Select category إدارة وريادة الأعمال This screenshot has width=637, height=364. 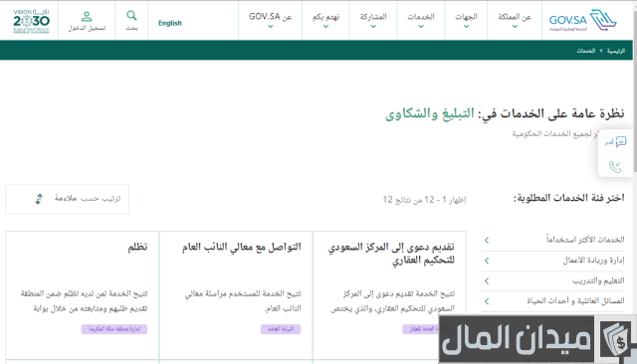(x=593, y=261)
